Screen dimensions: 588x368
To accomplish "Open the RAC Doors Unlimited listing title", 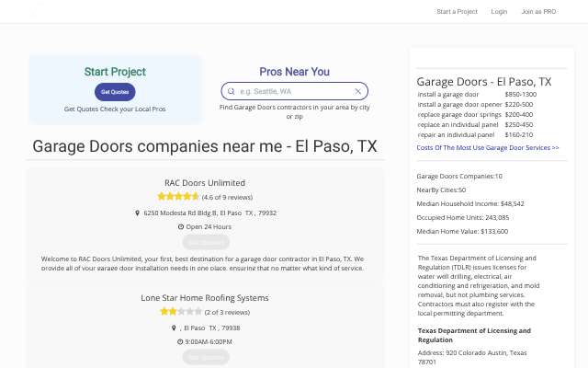I will coord(205,183).
